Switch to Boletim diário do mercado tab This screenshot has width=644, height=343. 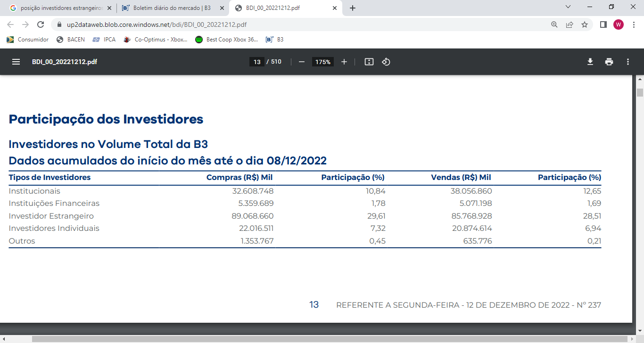(171, 8)
